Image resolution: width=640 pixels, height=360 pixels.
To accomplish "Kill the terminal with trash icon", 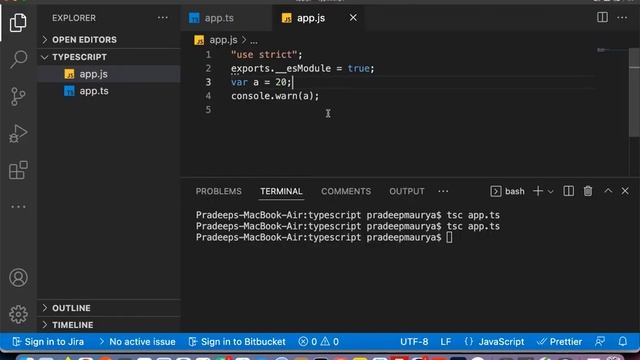I will pos(588,191).
